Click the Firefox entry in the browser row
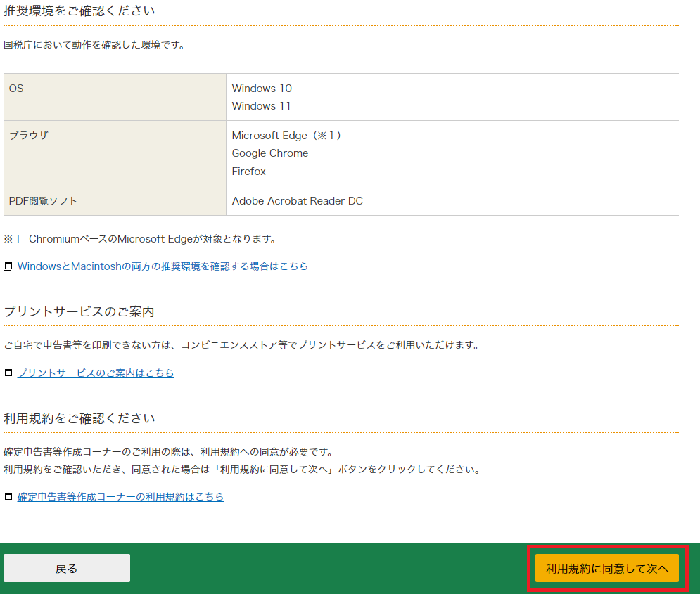This screenshot has width=700, height=594. [249, 172]
